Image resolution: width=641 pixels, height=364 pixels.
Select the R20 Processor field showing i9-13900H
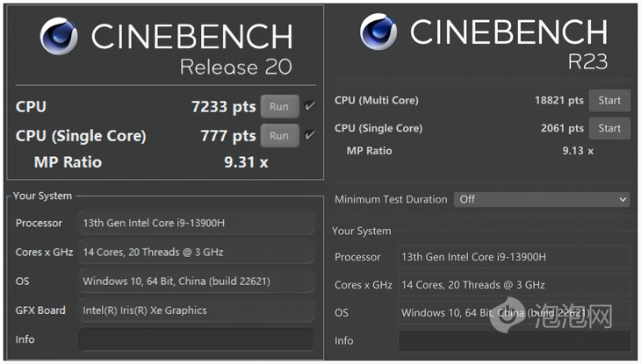point(196,223)
